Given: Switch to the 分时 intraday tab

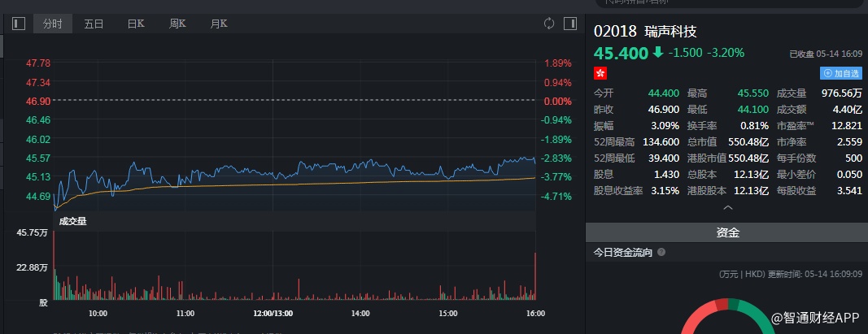Looking at the screenshot, I should 52,24.
